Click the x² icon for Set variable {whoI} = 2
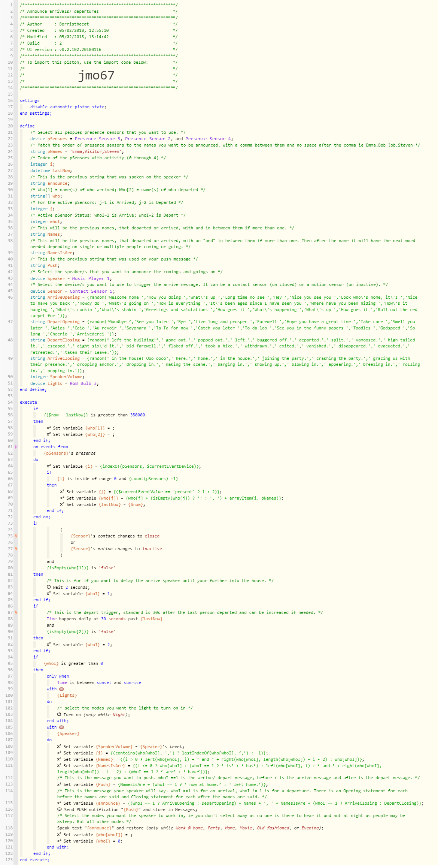441x868 pixels. tap(49, 644)
